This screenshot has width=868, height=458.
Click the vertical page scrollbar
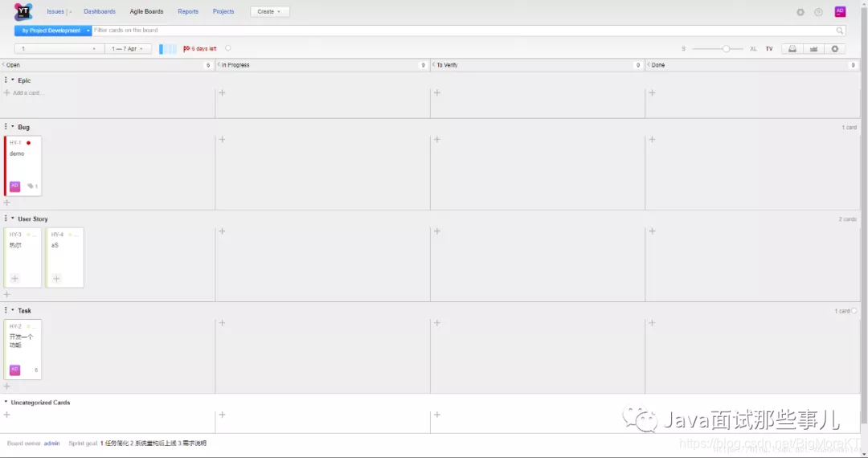(864, 215)
